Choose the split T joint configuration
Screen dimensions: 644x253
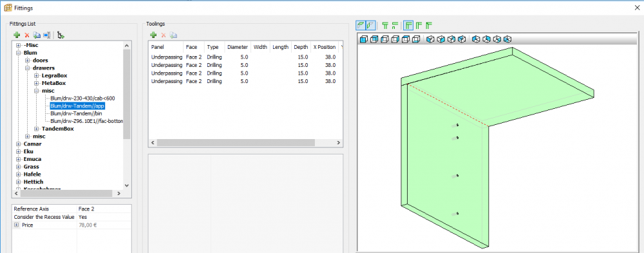tap(395, 26)
